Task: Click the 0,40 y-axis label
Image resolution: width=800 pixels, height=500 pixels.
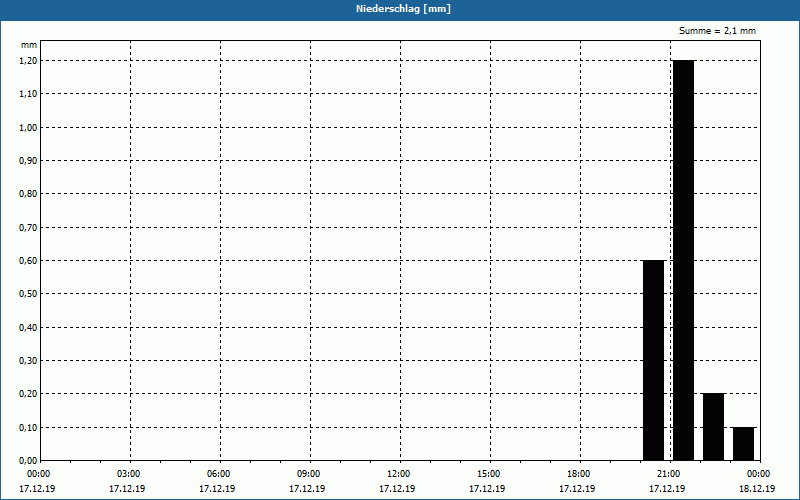Action: pyautogui.click(x=28, y=328)
